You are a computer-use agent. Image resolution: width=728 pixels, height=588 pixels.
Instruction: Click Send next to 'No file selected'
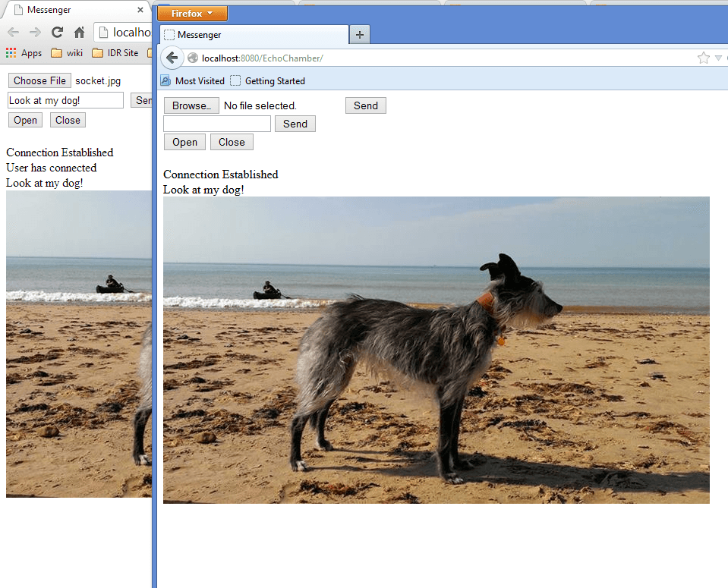(365, 105)
